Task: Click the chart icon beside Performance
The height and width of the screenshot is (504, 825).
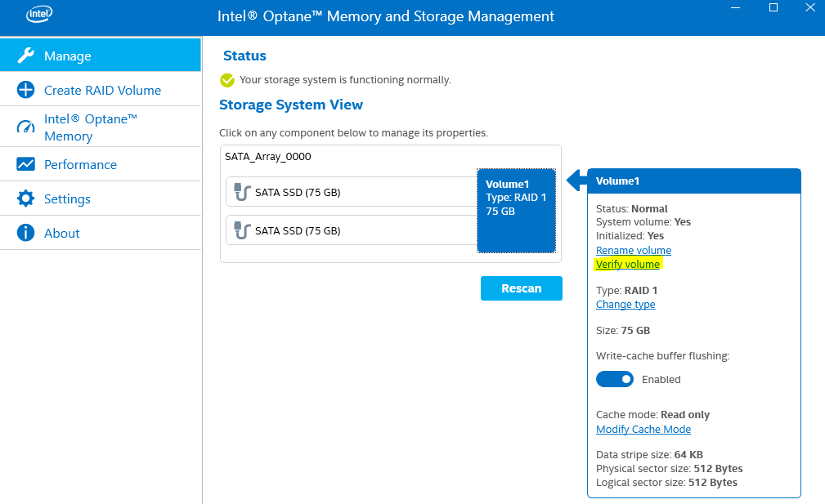Action: 26,164
